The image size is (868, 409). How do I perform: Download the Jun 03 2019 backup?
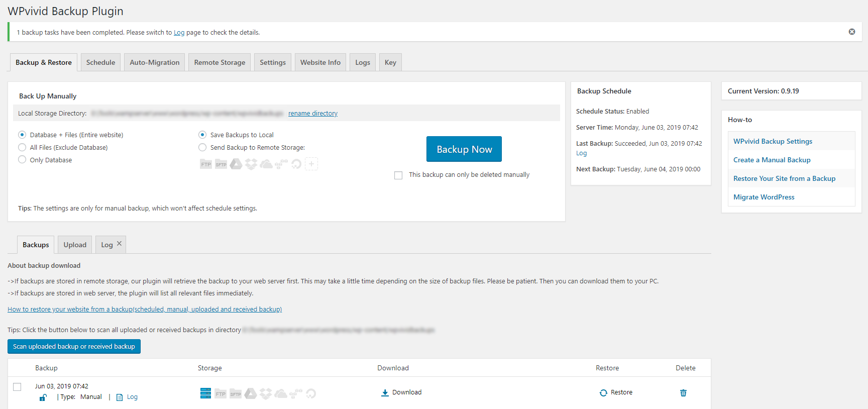(x=401, y=392)
